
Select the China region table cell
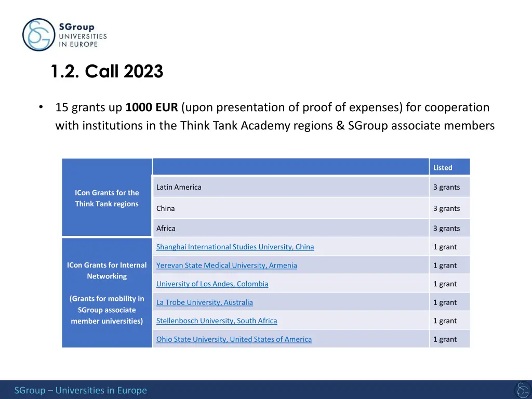pos(290,208)
